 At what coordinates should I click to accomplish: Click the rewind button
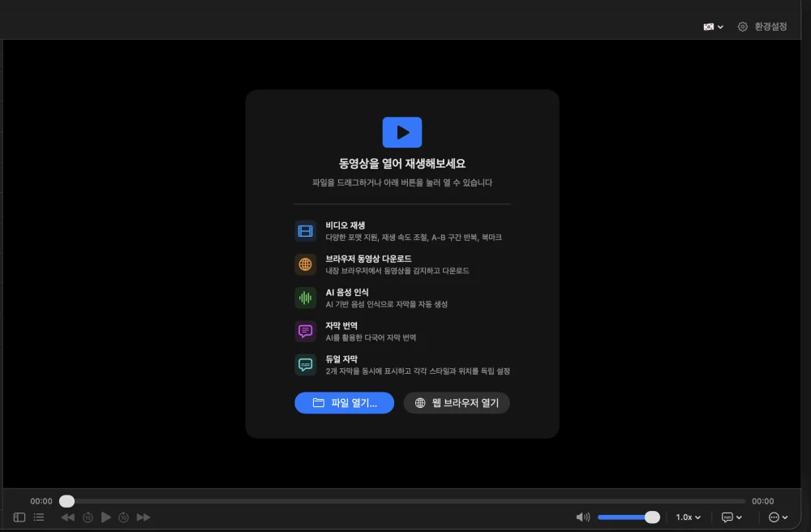coord(68,517)
